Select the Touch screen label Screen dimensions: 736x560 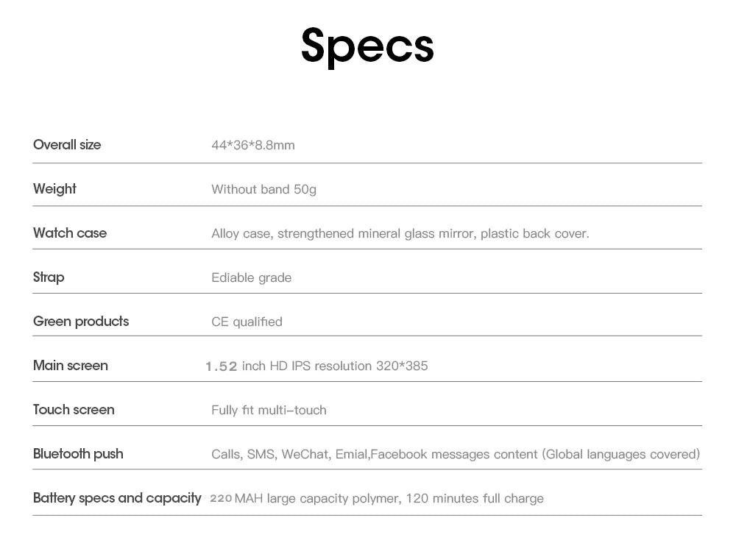pos(74,409)
